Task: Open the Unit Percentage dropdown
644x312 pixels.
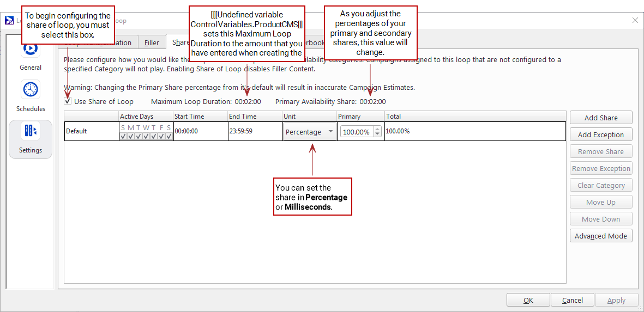Action: [309, 132]
